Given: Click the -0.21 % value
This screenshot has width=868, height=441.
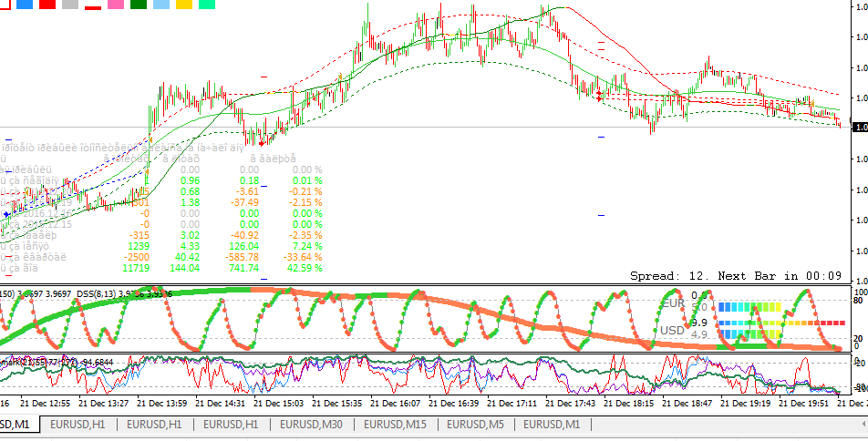Looking at the screenshot, I should point(304,191).
